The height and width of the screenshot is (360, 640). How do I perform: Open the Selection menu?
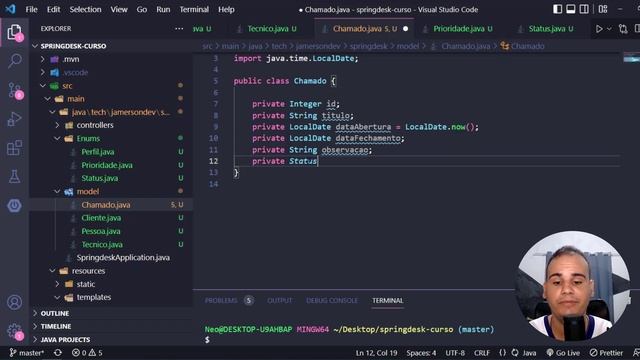[x=85, y=9]
